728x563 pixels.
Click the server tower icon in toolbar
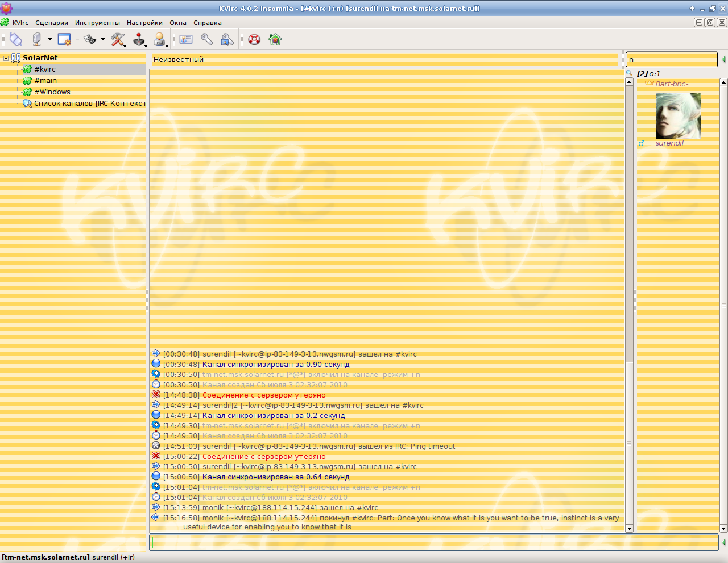click(37, 39)
